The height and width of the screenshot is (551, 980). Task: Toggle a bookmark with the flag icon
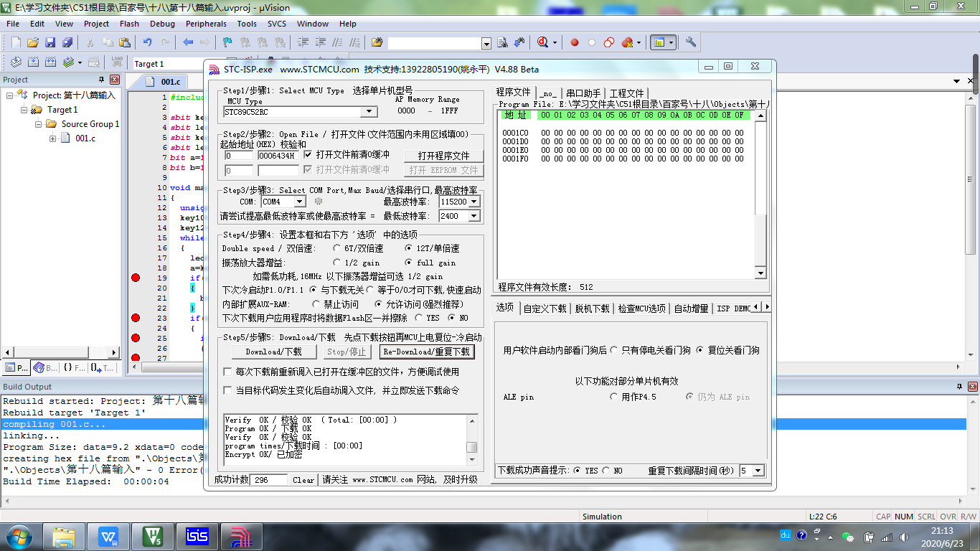[x=227, y=42]
